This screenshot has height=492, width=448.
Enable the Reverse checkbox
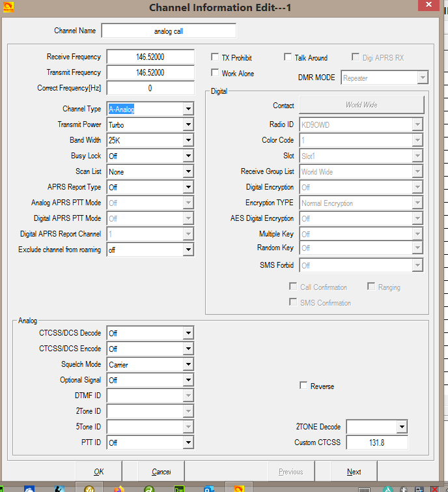tap(303, 386)
